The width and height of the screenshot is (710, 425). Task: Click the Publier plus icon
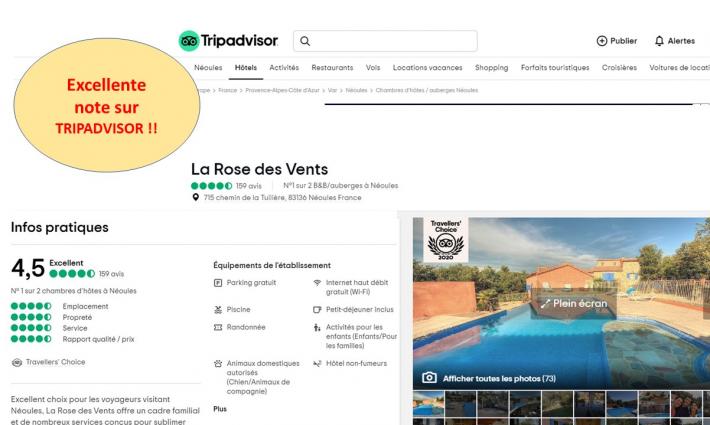point(601,41)
